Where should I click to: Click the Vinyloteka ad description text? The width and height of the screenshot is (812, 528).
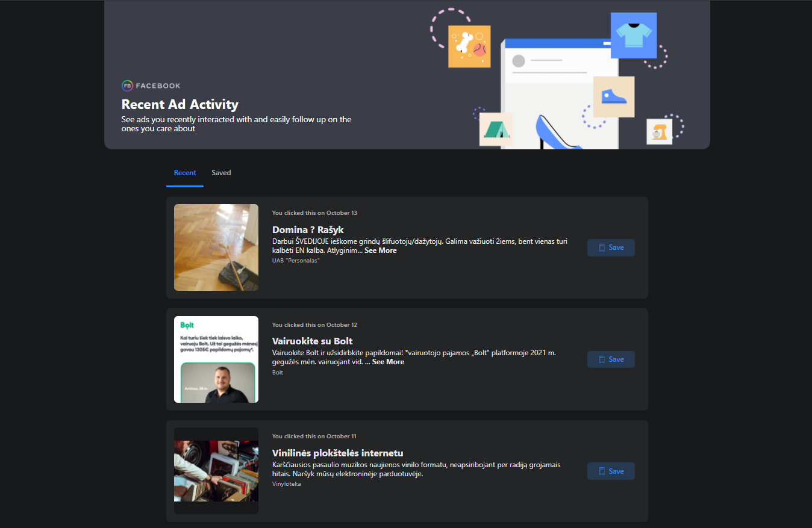pos(417,469)
